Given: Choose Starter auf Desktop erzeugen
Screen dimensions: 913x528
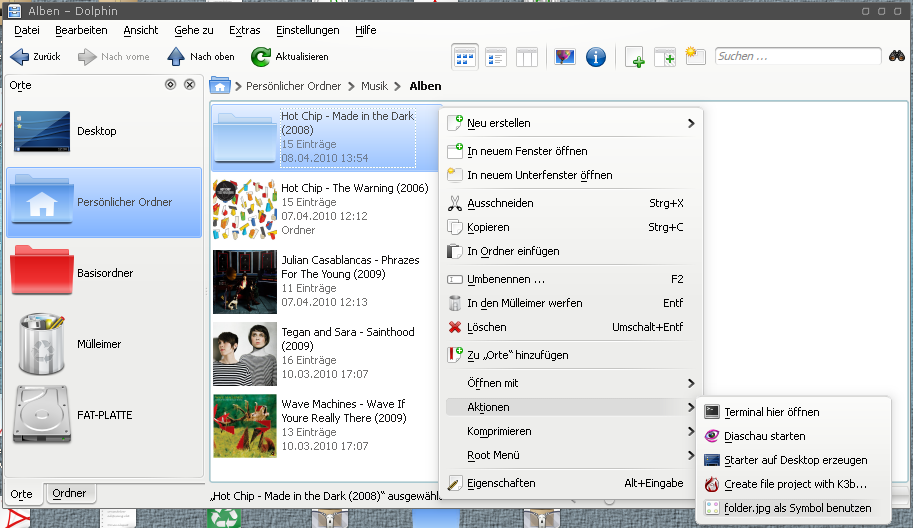Looking at the screenshot, I should (794, 460).
